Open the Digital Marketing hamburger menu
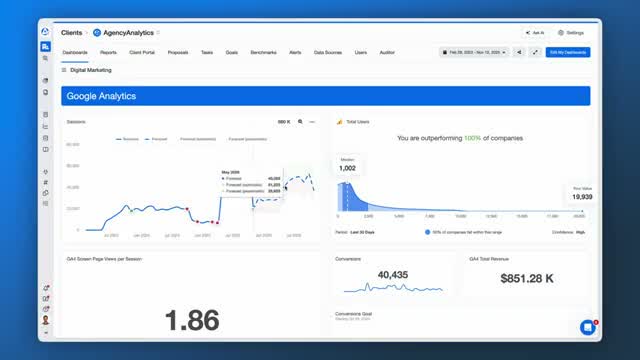Image resolution: width=640 pixels, height=360 pixels. coord(64,70)
